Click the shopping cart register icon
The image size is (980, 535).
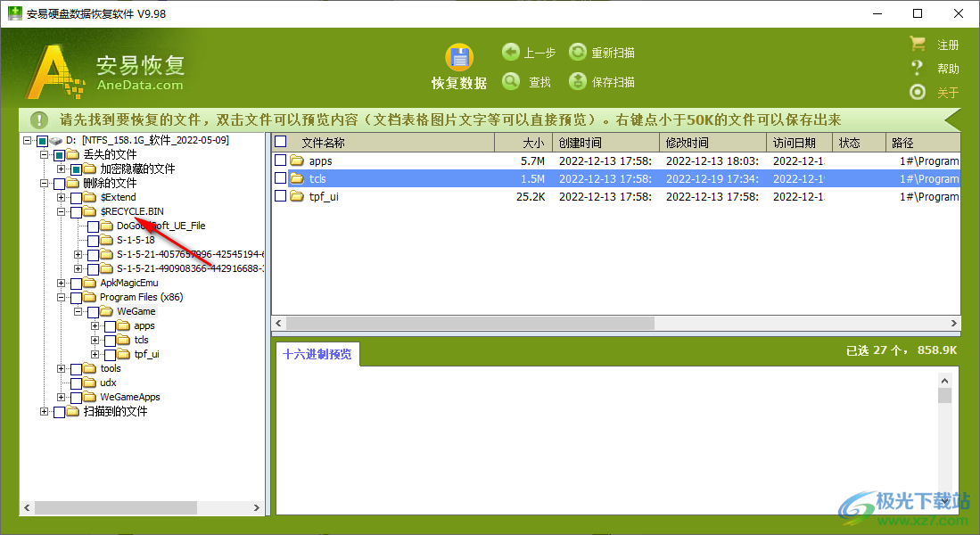click(918, 44)
